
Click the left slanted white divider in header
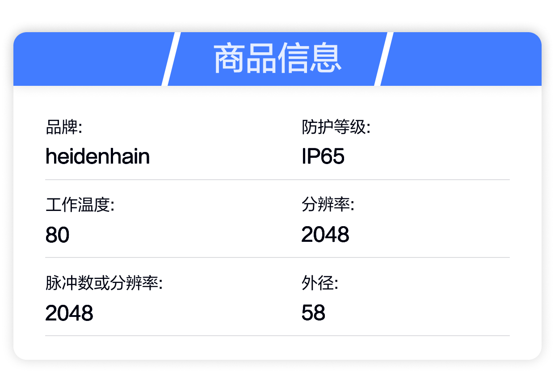171,59
